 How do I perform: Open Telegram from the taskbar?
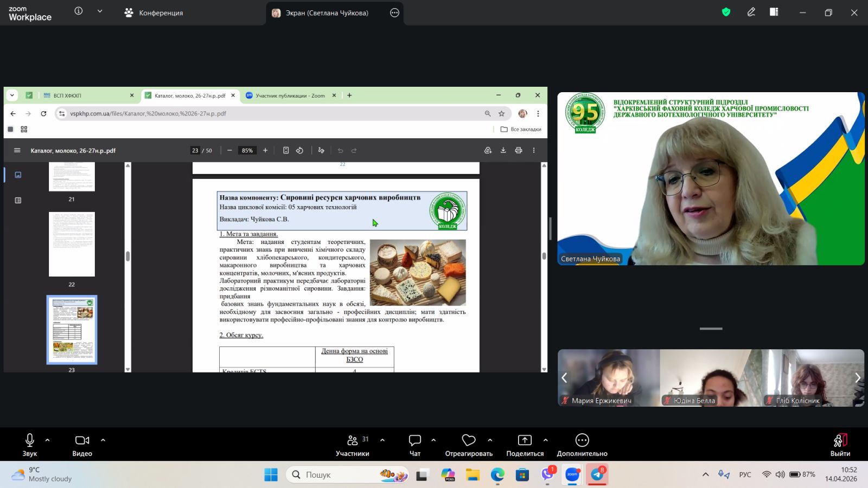(597, 474)
